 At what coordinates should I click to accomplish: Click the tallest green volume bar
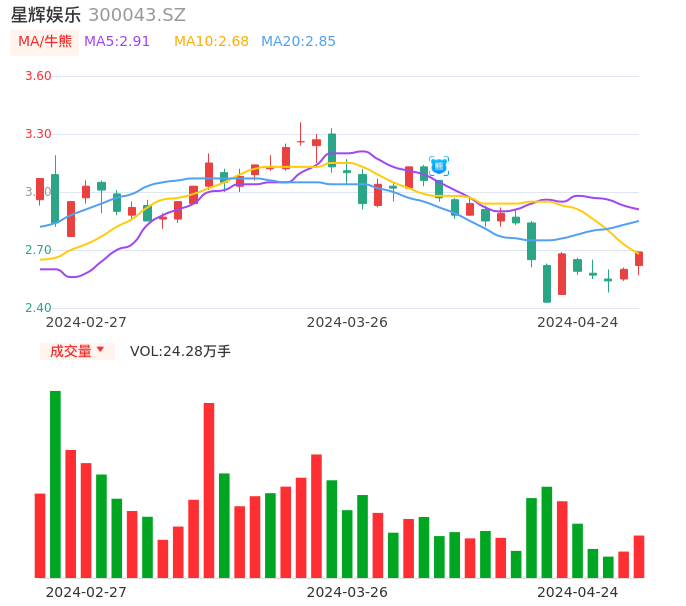[x=55, y=484]
